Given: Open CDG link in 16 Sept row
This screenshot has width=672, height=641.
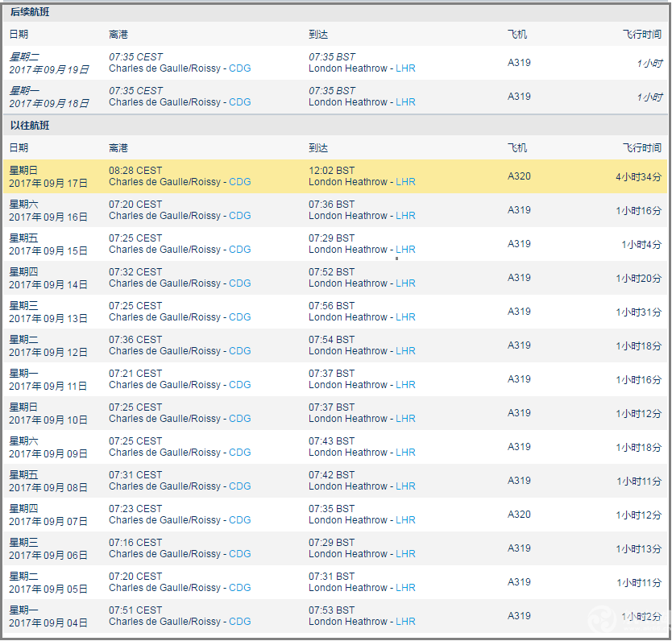Looking at the screenshot, I should click(239, 216).
